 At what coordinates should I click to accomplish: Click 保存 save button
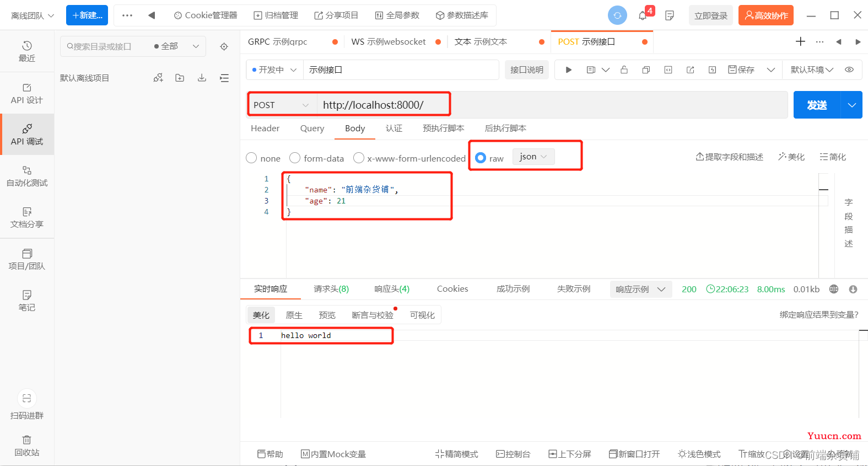tap(741, 69)
